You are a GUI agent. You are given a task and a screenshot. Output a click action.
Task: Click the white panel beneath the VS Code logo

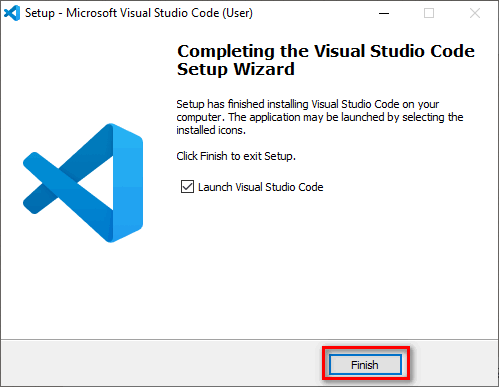pyautogui.click(x=83, y=290)
